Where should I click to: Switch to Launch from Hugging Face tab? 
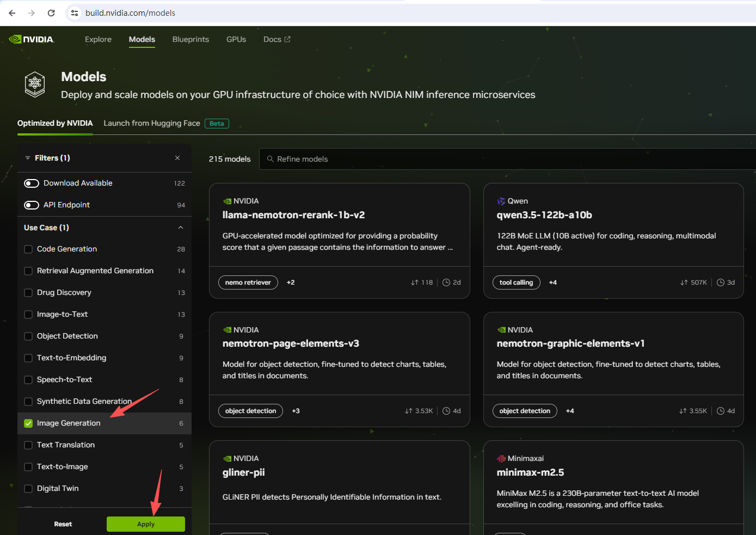152,123
